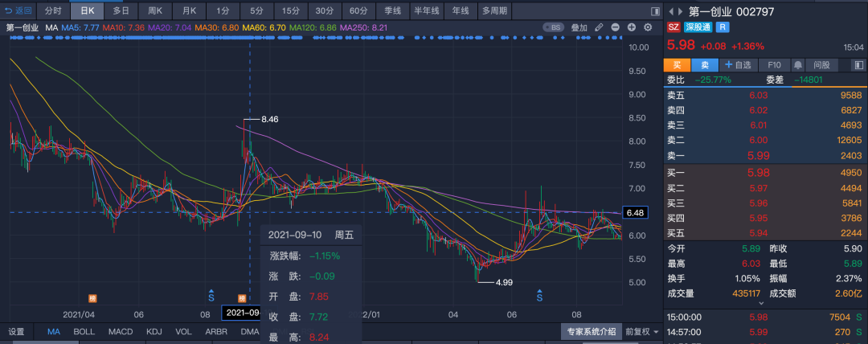Zoom out chart with minus icon
The image size is (868, 344).
(x=615, y=27)
